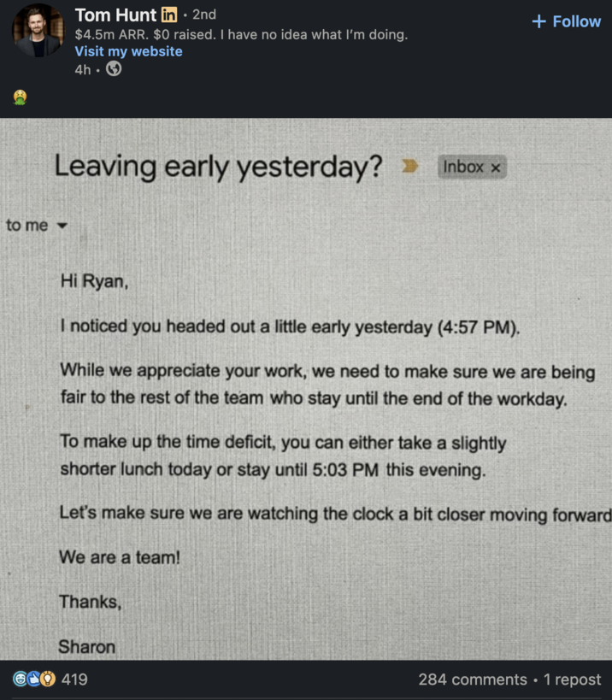
Task: Click the "Leaving early yesterday?" email subject
Action: 218,166
